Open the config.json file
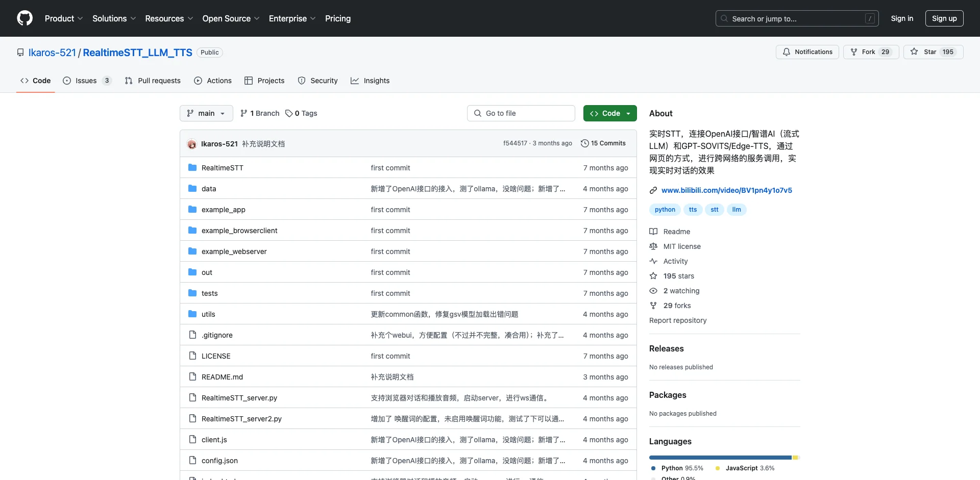 pyautogui.click(x=219, y=461)
